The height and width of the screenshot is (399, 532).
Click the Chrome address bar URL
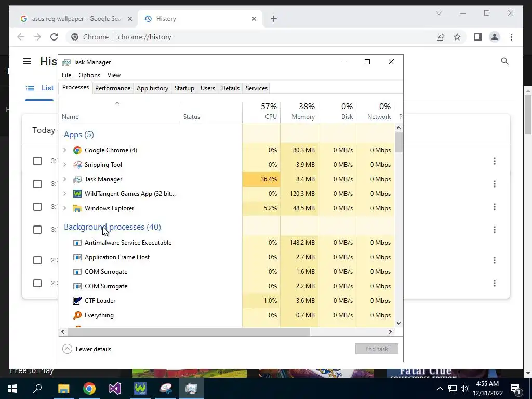[x=144, y=37]
